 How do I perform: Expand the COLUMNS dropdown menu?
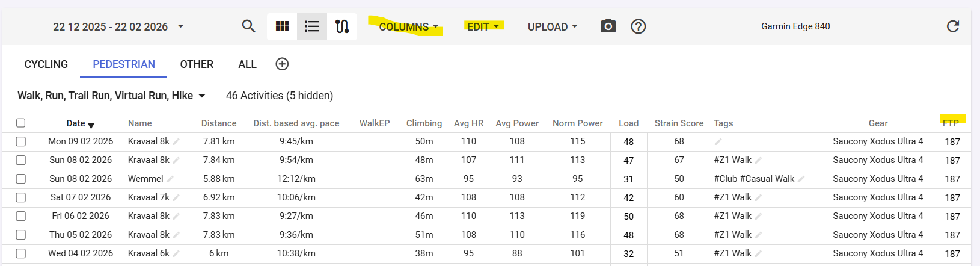[x=409, y=27]
